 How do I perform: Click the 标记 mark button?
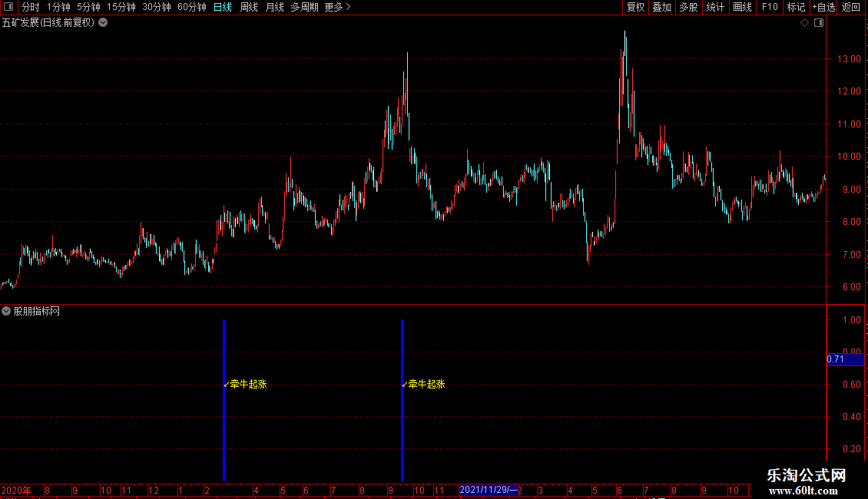(x=796, y=7)
